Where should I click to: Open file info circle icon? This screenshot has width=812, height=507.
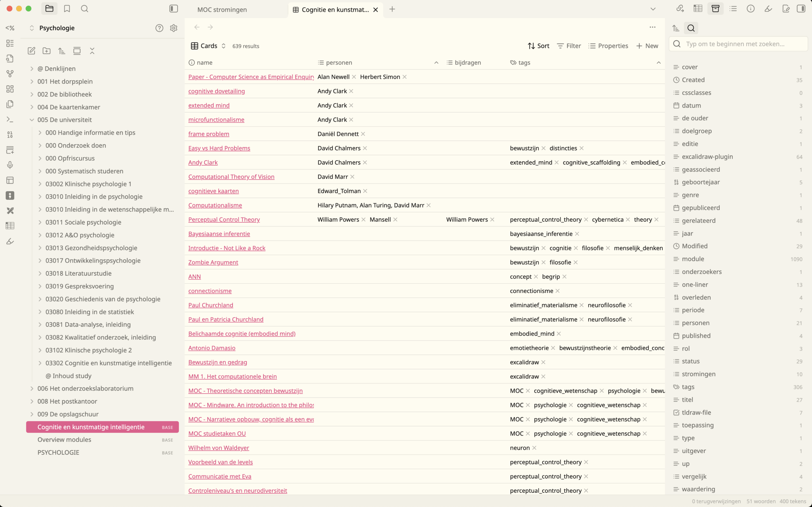pos(751,9)
